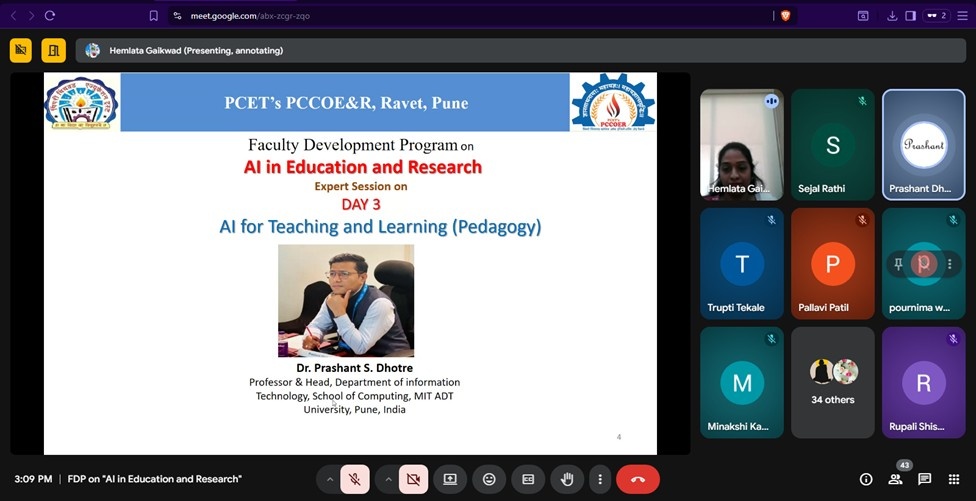Pin pournima's tile using the pin icon
Viewport: 976px width, 501px height.
(898, 264)
